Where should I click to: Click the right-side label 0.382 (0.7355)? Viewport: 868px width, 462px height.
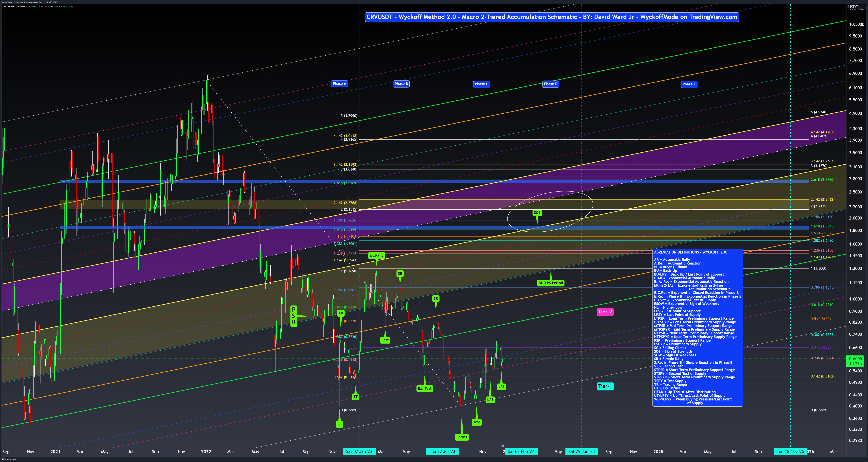click(x=823, y=335)
